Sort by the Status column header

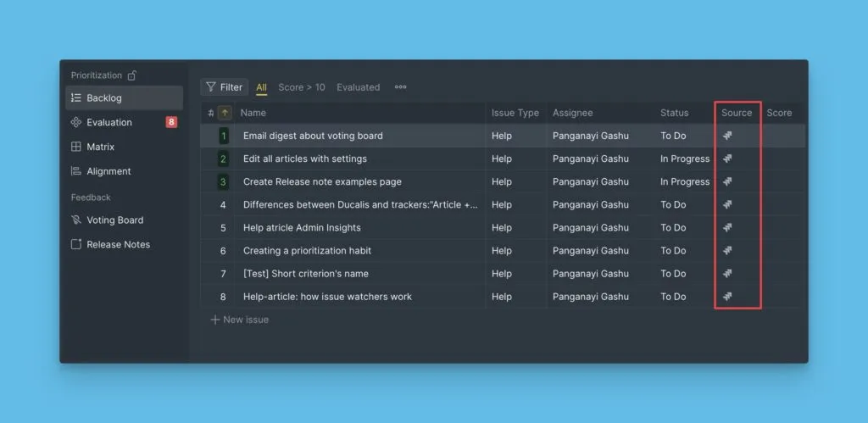(675, 113)
